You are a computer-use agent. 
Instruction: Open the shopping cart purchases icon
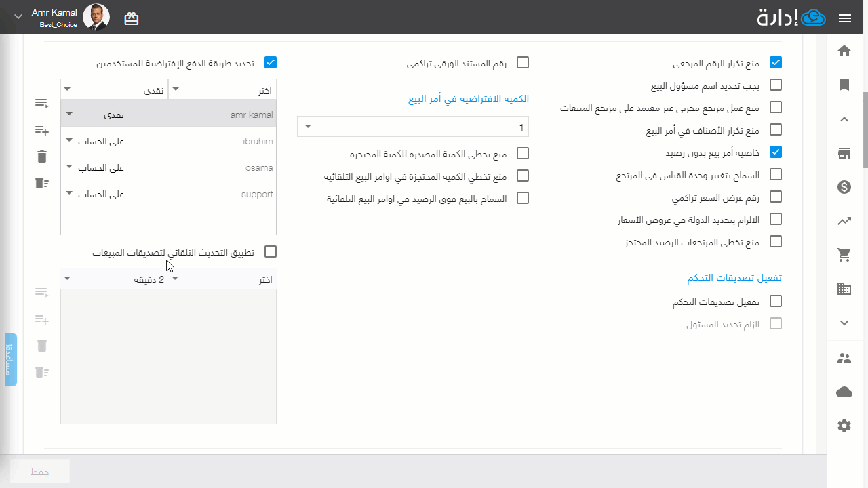844,255
